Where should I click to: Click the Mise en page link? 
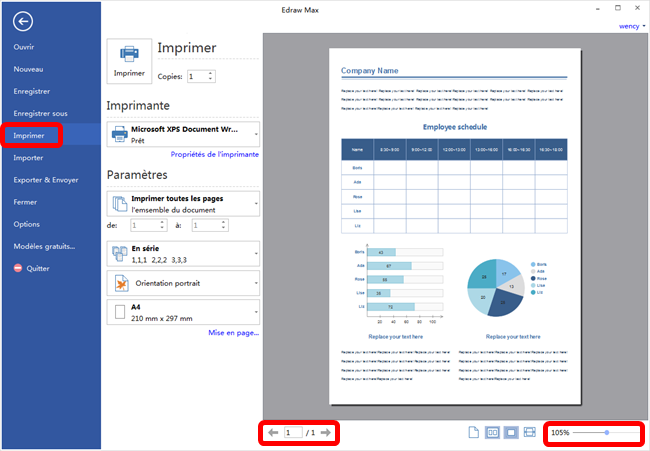(x=233, y=332)
